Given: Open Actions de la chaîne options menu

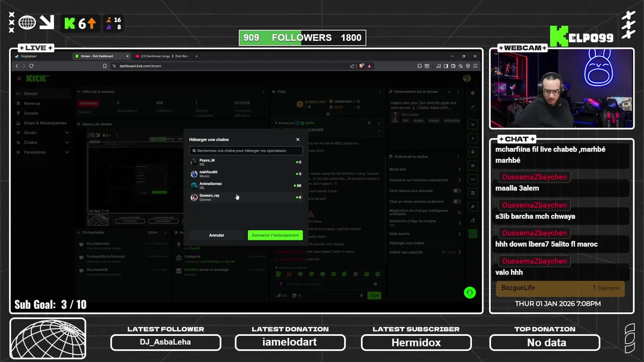Looking at the screenshot, I should [x=459, y=157].
